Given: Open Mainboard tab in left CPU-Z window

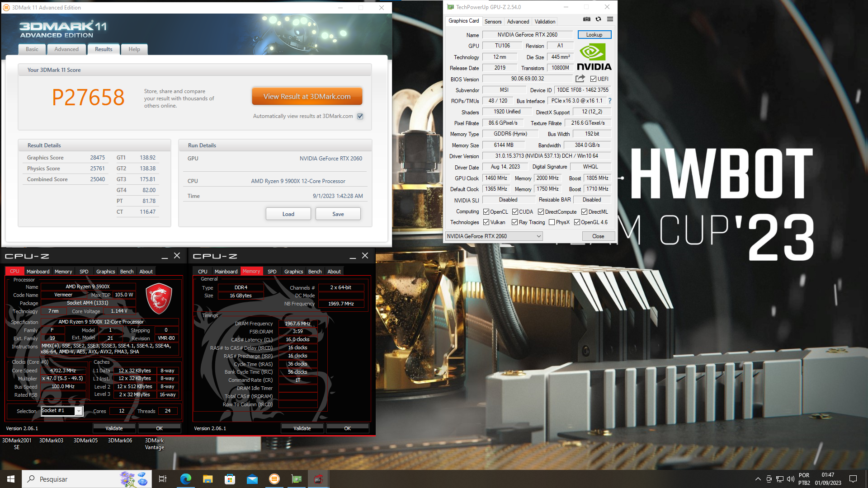Looking at the screenshot, I should point(38,271).
